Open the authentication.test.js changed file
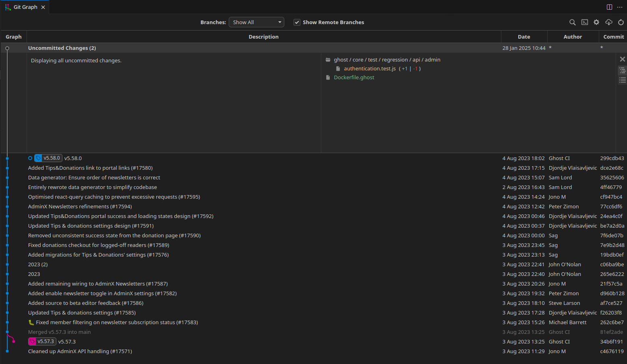This screenshot has width=627, height=364. (x=370, y=69)
